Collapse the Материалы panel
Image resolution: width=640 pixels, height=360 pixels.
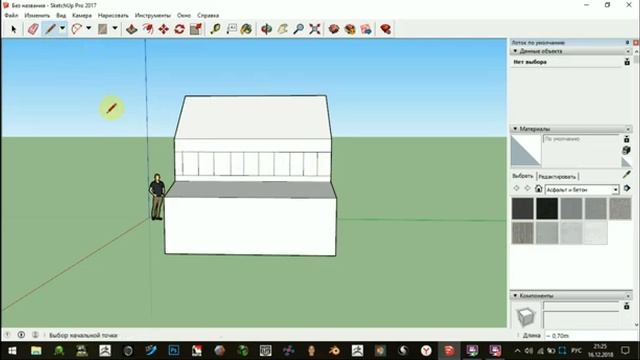tap(515, 129)
